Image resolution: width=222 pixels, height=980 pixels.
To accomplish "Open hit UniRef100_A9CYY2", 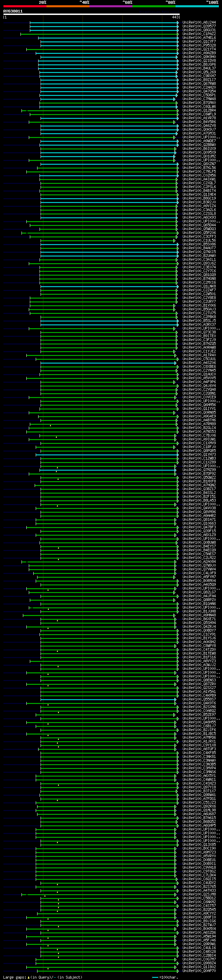I will (199, 913).
